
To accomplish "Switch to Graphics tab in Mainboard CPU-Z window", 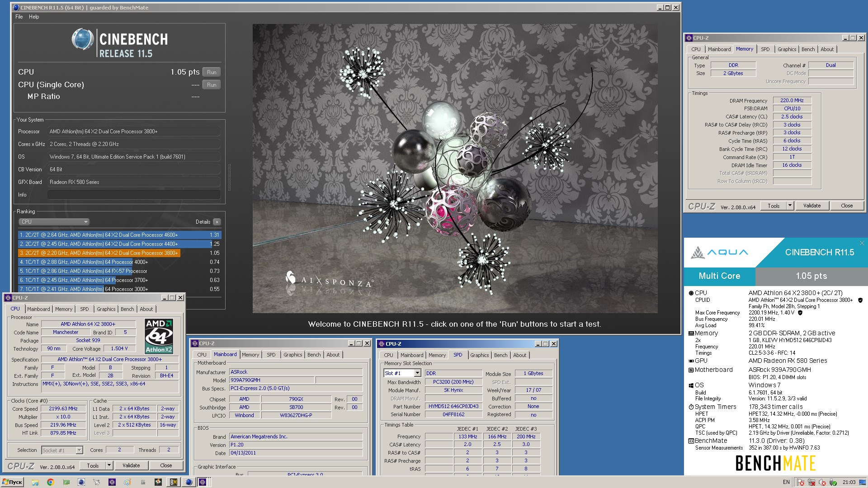I will click(x=293, y=355).
